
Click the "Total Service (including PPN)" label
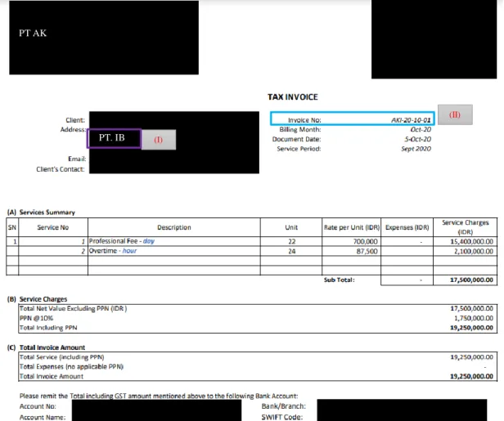[61, 357]
